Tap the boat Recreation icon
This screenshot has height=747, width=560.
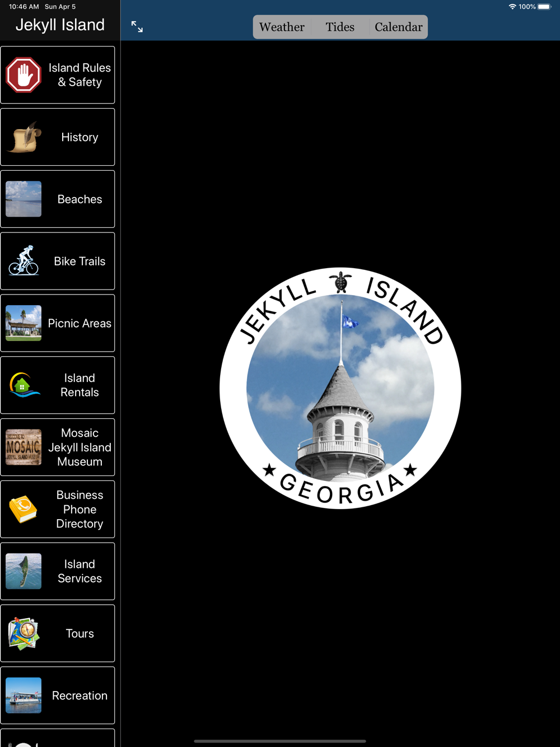coord(24,695)
